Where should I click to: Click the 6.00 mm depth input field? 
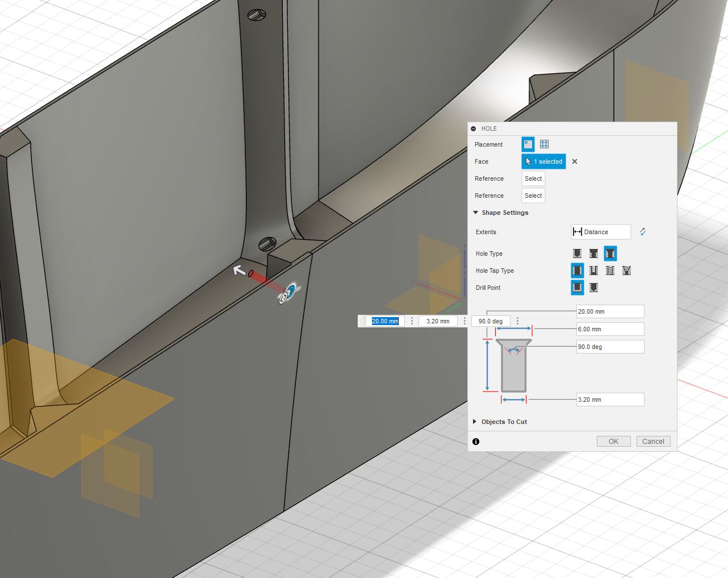[x=610, y=328]
